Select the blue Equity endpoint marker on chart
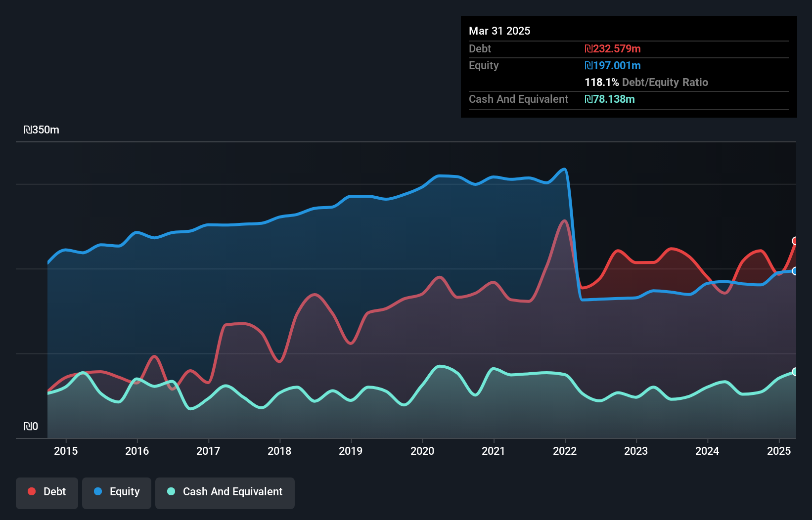This screenshot has width=812, height=520. click(795, 271)
